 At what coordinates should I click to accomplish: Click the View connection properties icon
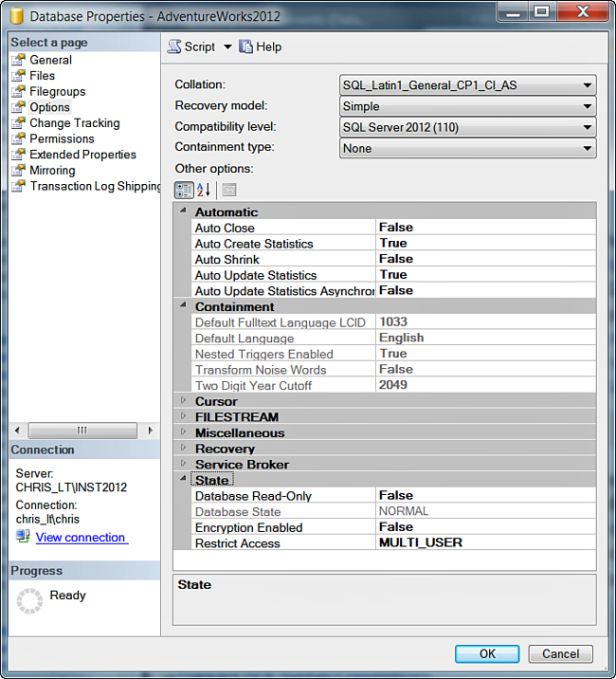pos(23,537)
